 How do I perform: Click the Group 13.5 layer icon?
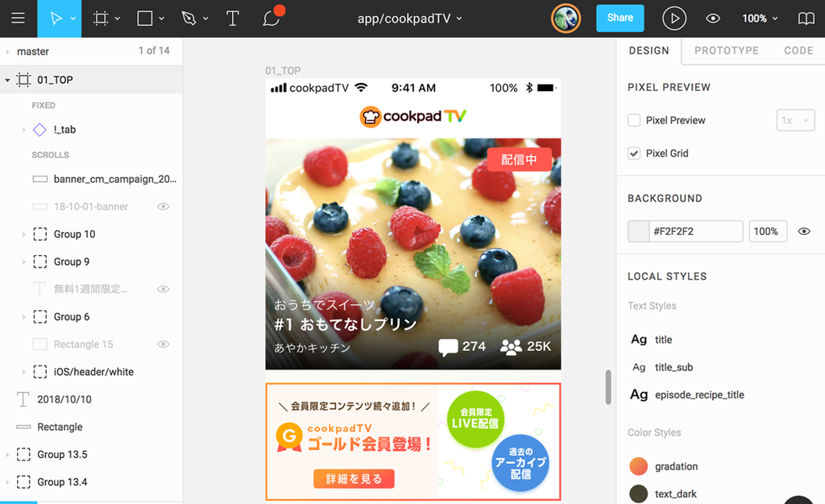[x=23, y=454]
